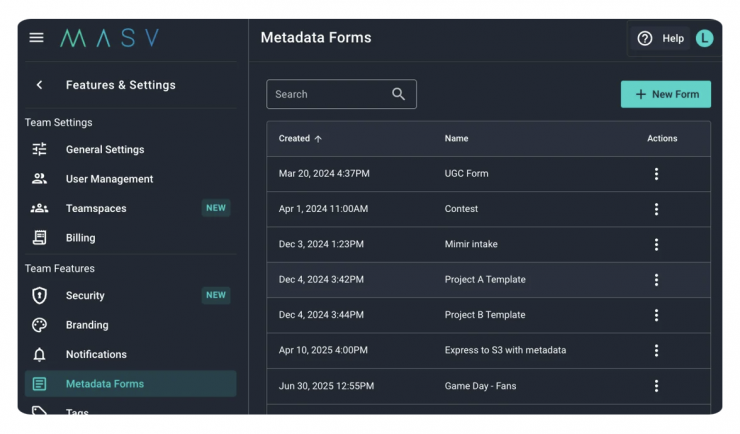Click the General Settings sliders icon

click(x=40, y=149)
